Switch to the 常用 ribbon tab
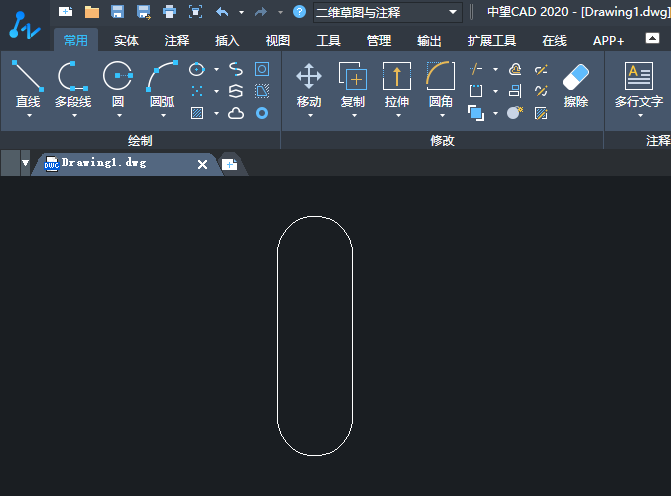Image resolution: width=671 pixels, height=496 pixels. [76, 40]
